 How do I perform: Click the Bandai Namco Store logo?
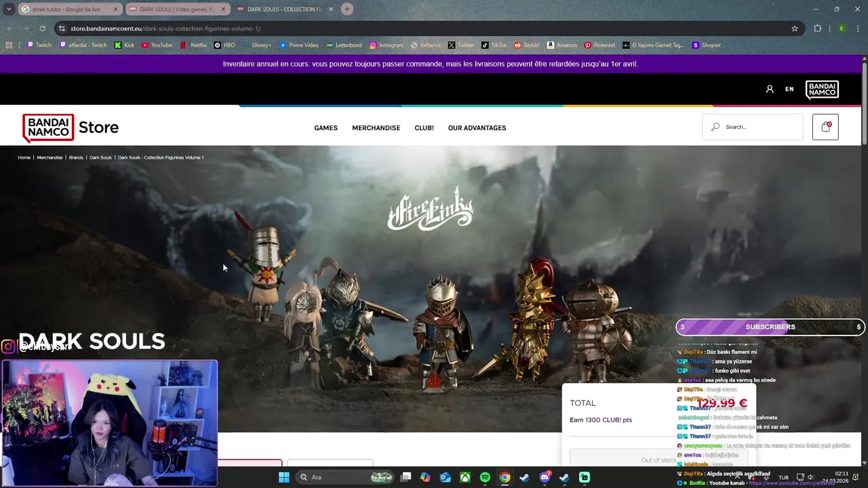click(71, 127)
